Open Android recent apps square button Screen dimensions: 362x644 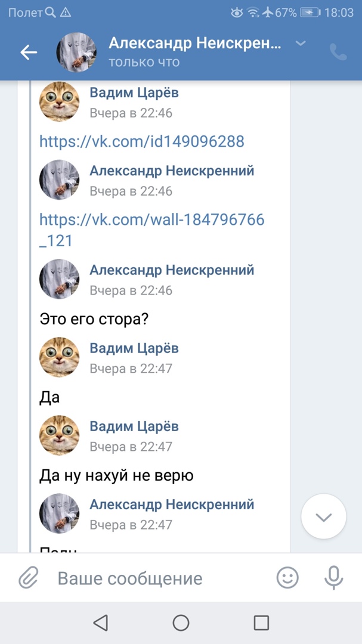261,623
